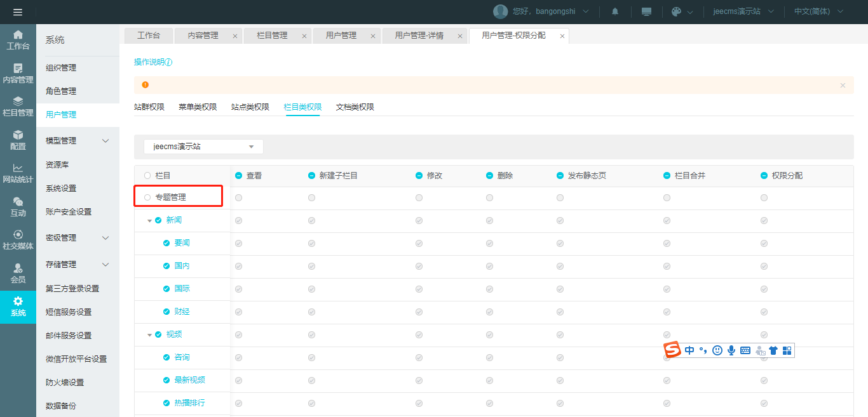Go to 网站统计 sidebar icon
This screenshot has width=868, height=417.
(18, 173)
